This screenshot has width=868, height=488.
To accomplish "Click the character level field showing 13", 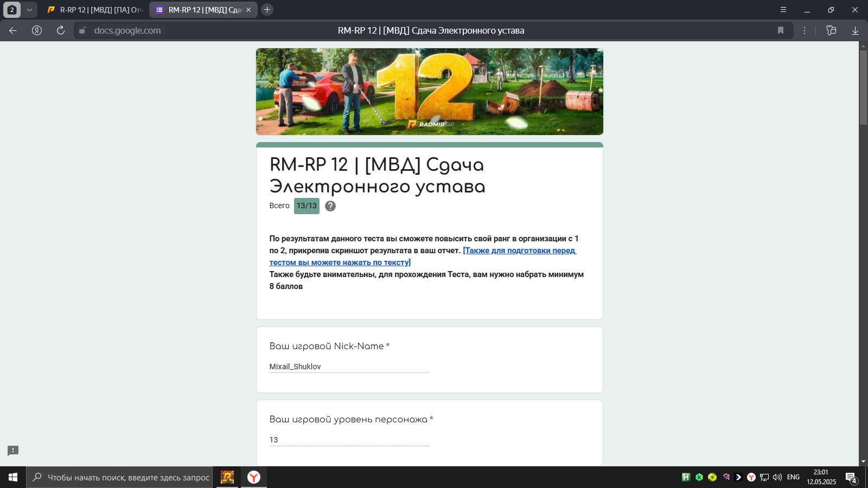I will [349, 440].
